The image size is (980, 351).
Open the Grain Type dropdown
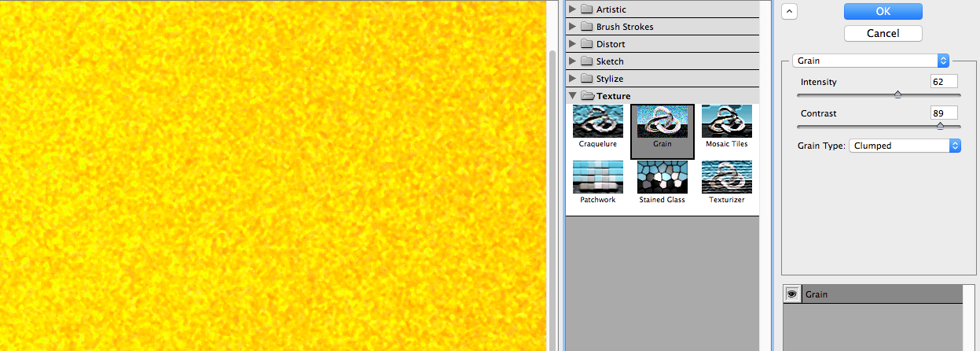[x=905, y=146]
